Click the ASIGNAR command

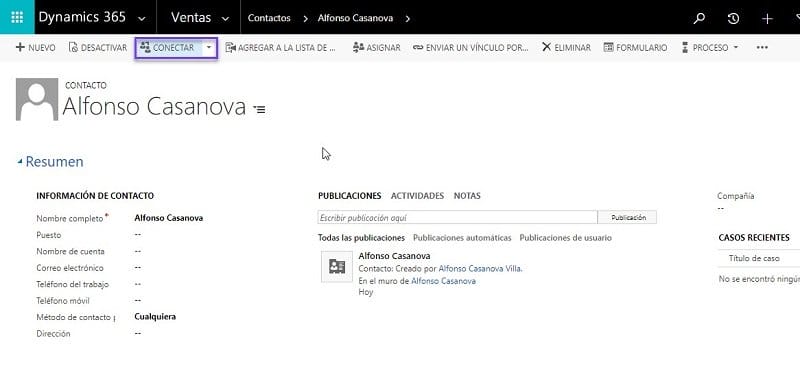(x=377, y=47)
